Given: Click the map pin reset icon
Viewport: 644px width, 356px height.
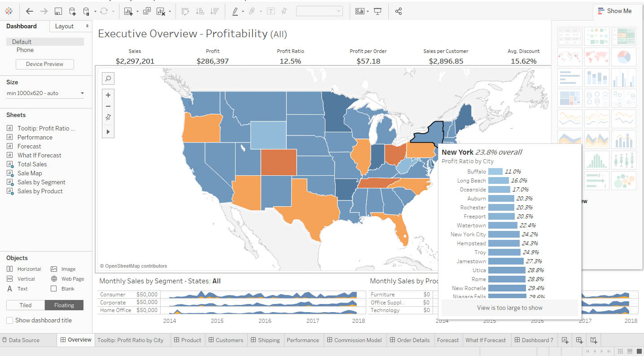Looking at the screenshot, I should (x=108, y=117).
